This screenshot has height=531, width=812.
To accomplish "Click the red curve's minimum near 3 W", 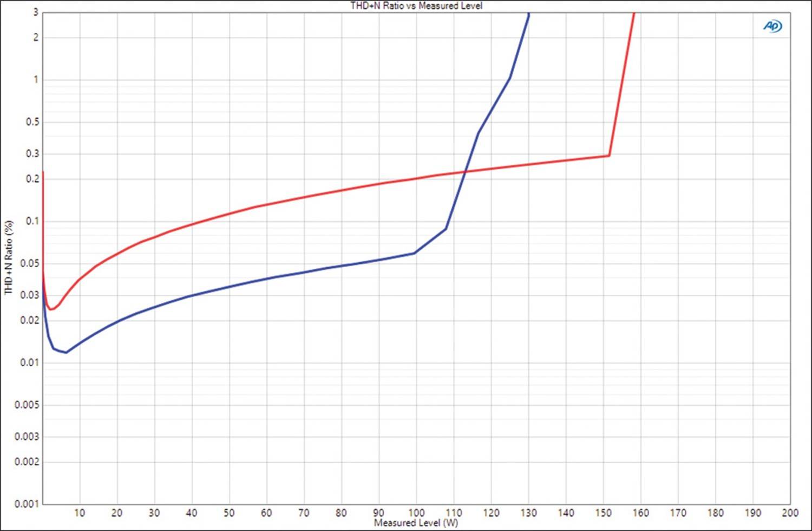I will click(x=51, y=309).
